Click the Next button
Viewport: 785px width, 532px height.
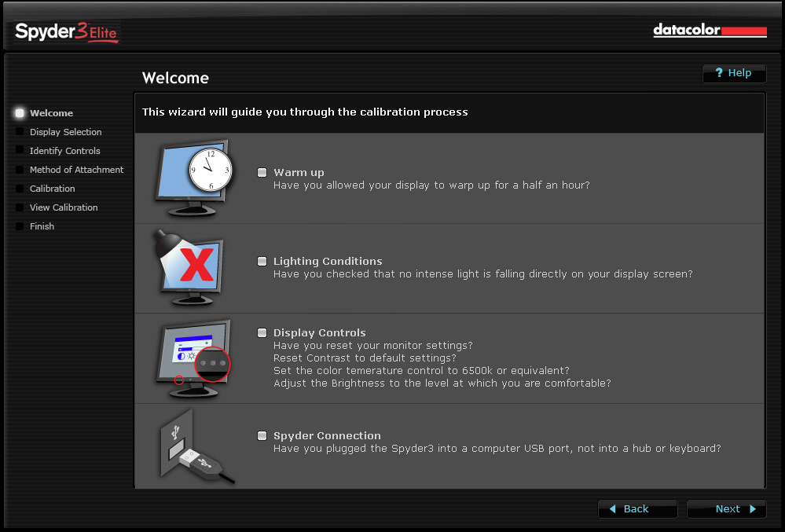[x=726, y=509]
